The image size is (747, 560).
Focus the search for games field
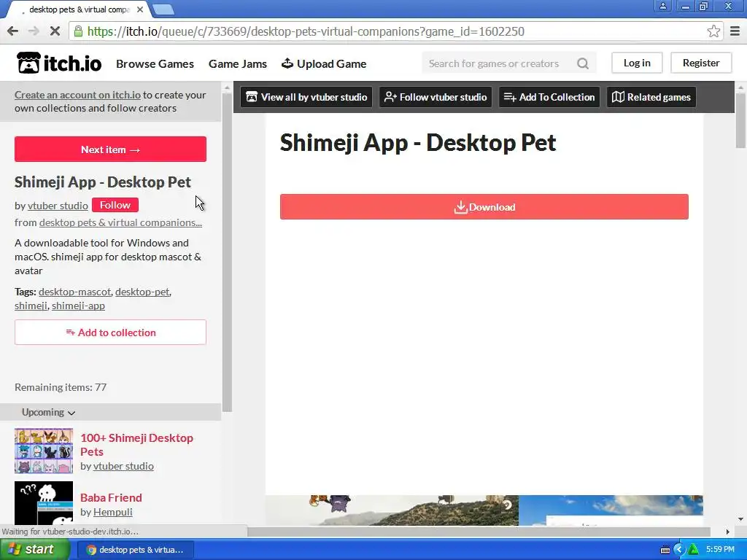click(x=495, y=63)
